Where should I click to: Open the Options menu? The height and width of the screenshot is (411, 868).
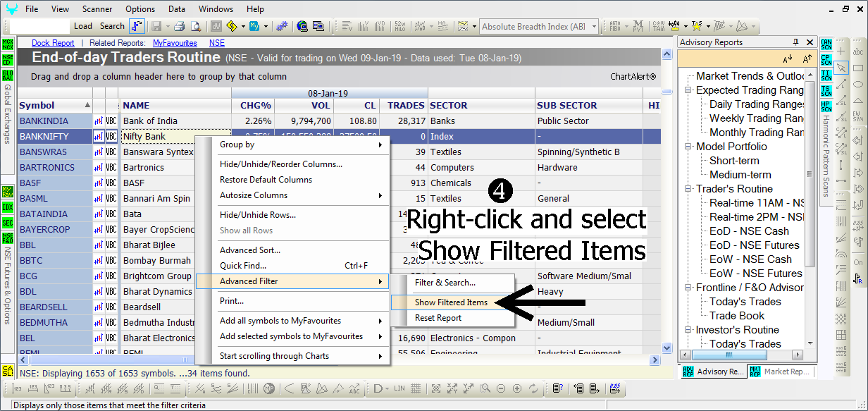tap(140, 9)
